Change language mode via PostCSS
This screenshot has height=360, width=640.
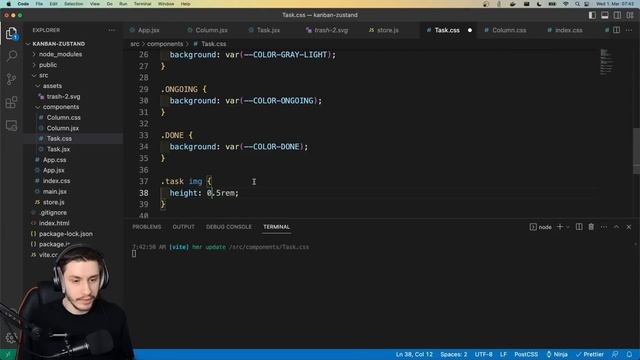tap(526, 354)
